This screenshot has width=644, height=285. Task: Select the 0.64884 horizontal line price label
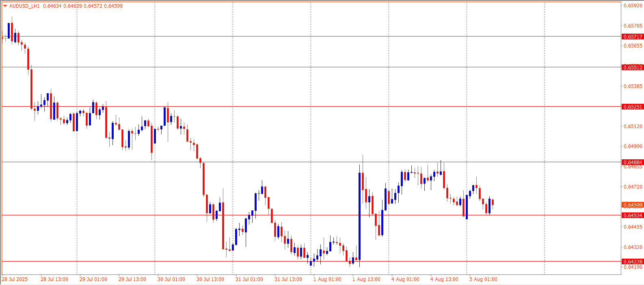(633, 162)
